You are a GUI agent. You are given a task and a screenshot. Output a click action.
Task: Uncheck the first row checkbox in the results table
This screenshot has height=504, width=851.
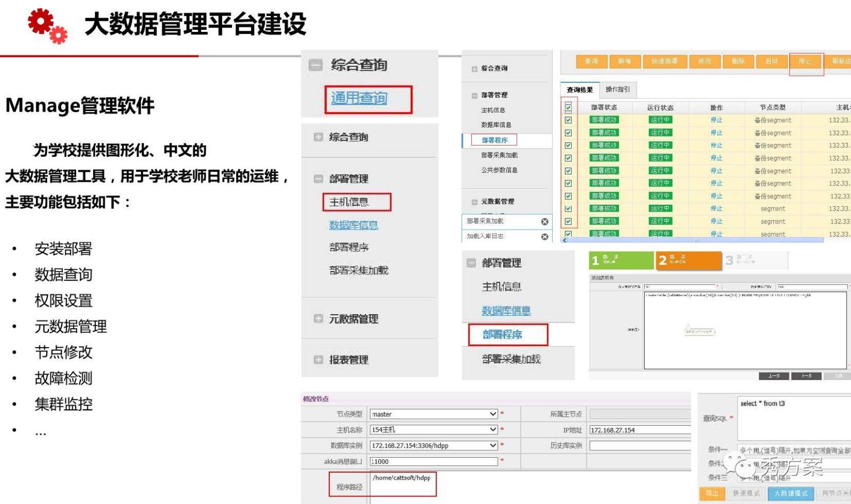568,120
